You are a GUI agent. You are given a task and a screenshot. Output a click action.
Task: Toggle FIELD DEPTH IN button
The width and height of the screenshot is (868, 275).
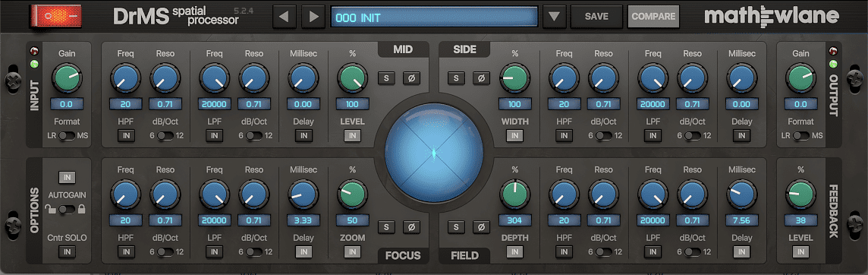click(x=515, y=251)
